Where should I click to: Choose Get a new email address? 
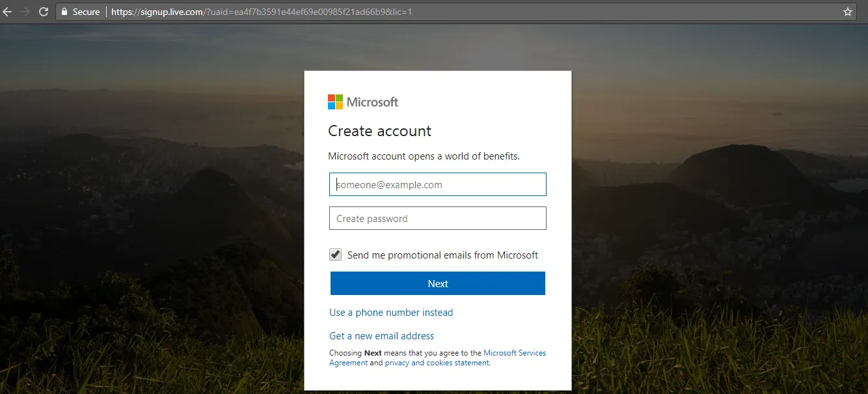coord(382,336)
